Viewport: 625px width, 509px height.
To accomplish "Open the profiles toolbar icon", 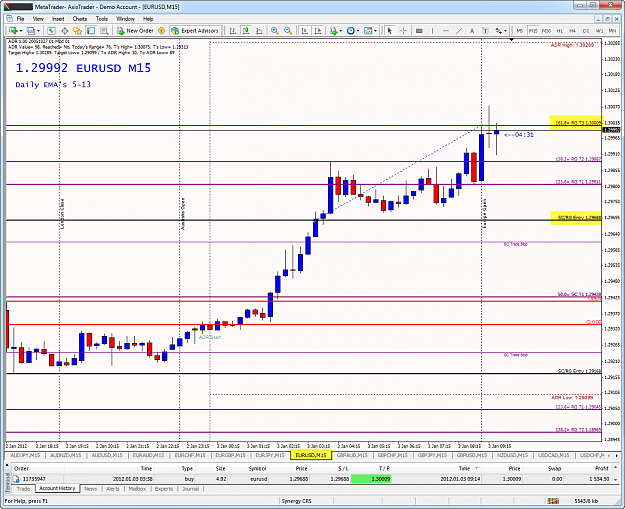I will pyautogui.click(x=31, y=31).
